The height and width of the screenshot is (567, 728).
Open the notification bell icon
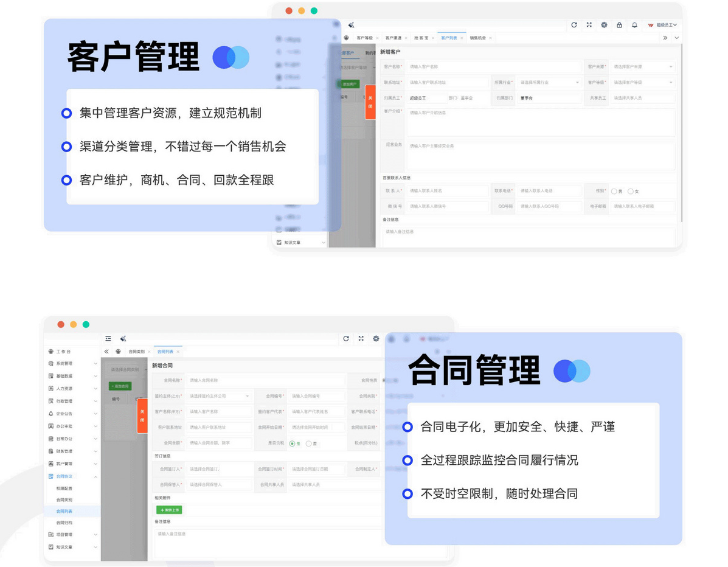point(634,25)
